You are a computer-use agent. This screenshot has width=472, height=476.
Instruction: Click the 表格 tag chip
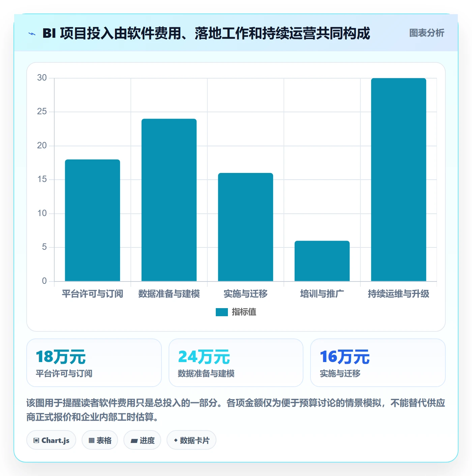(100, 440)
